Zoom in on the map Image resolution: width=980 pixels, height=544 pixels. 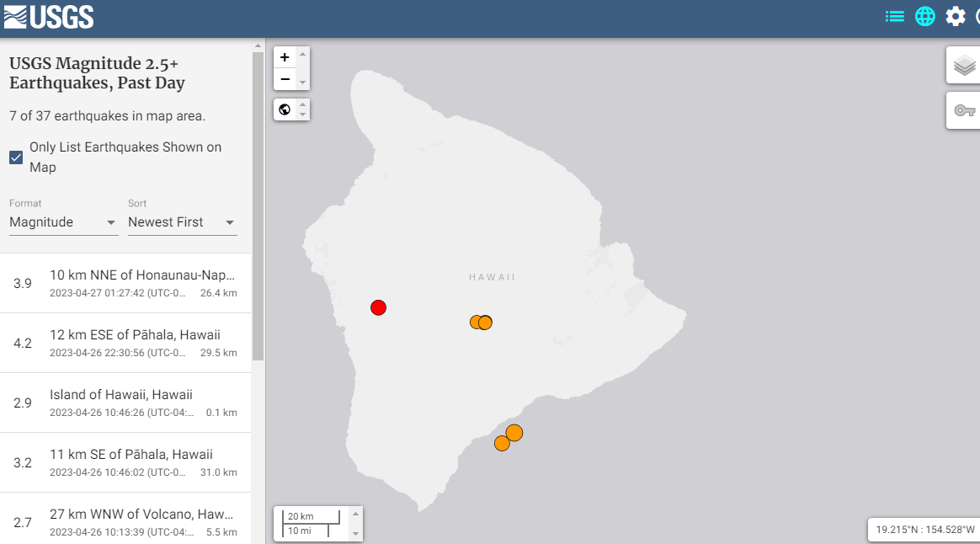point(285,57)
